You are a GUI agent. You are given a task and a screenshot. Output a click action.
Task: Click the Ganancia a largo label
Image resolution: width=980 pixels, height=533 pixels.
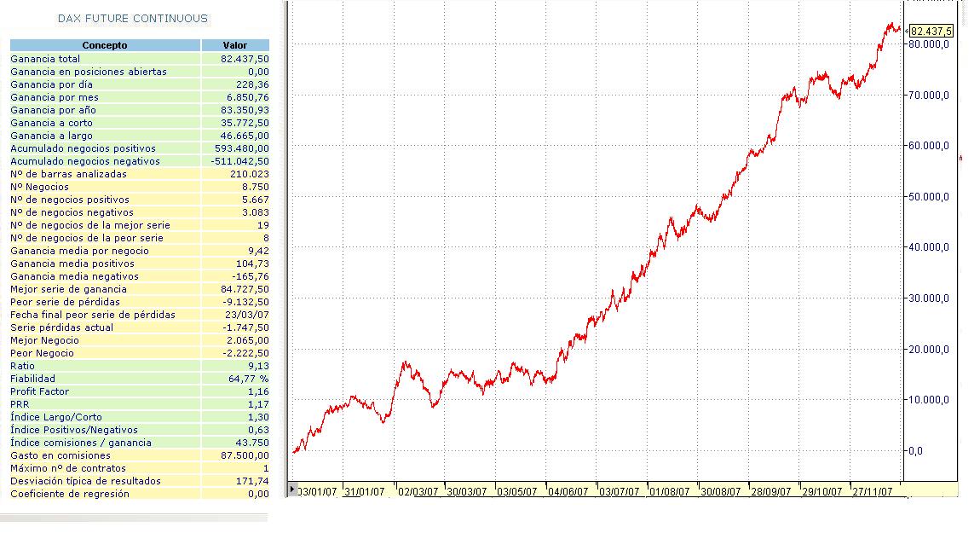coord(51,136)
